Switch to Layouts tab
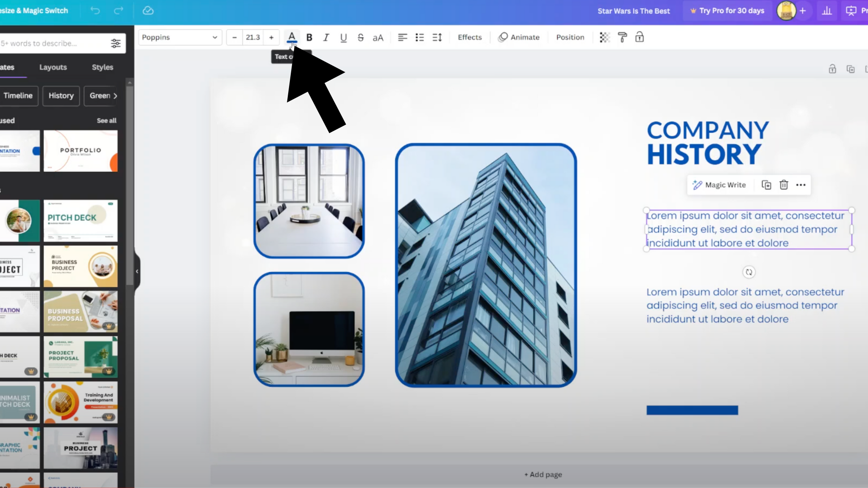 53,67
